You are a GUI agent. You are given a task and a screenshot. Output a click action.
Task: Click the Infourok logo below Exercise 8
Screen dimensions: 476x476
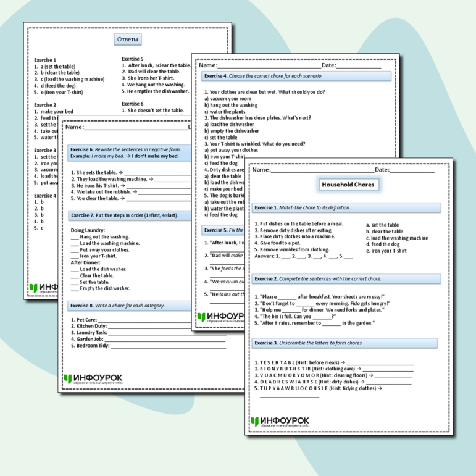92,379
